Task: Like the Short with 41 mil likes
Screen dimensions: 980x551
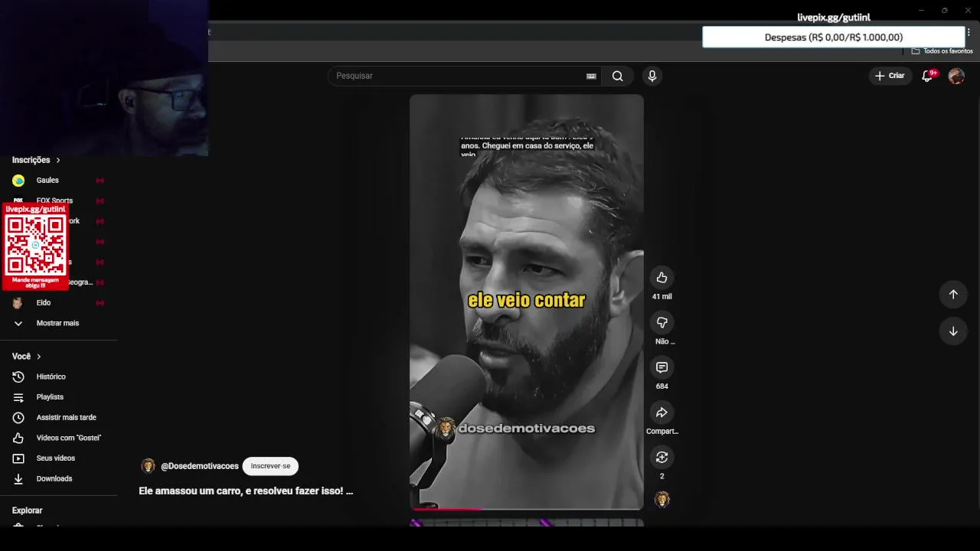Action: click(x=661, y=278)
